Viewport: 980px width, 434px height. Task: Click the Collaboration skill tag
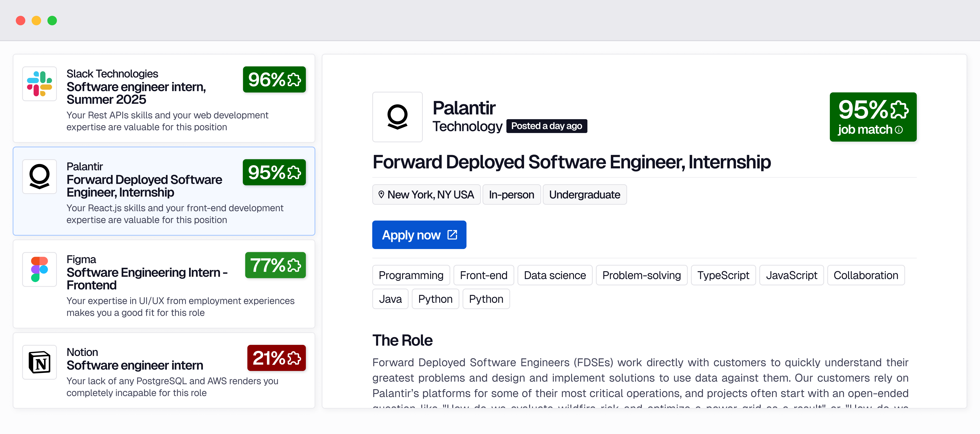point(866,275)
